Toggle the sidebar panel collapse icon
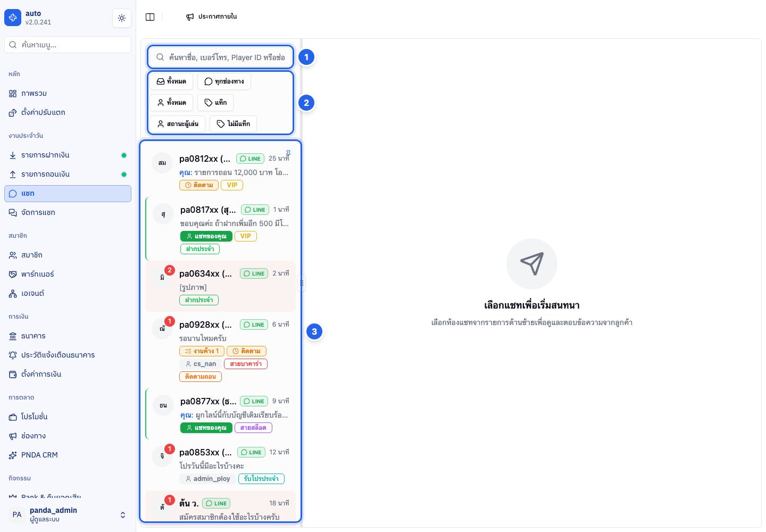The height and width of the screenshot is (532, 766). pos(150,17)
